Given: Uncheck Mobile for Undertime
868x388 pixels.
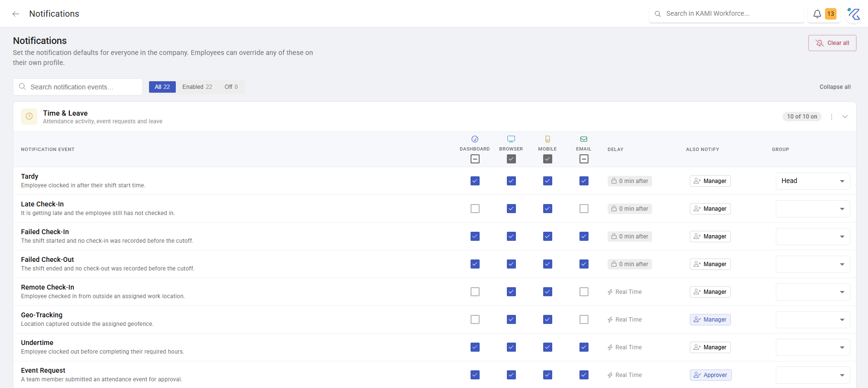Looking at the screenshot, I should [x=547, y=347].
